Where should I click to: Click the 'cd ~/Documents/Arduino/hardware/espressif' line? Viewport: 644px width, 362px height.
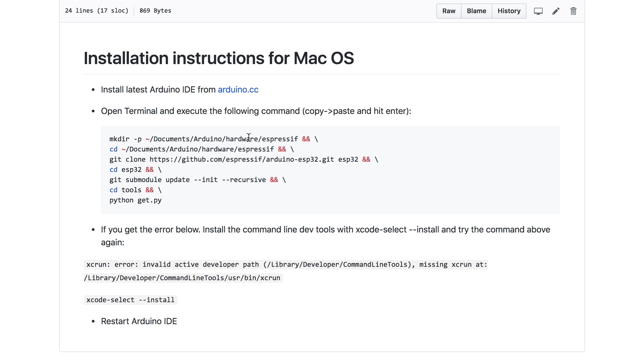point(202,149)
